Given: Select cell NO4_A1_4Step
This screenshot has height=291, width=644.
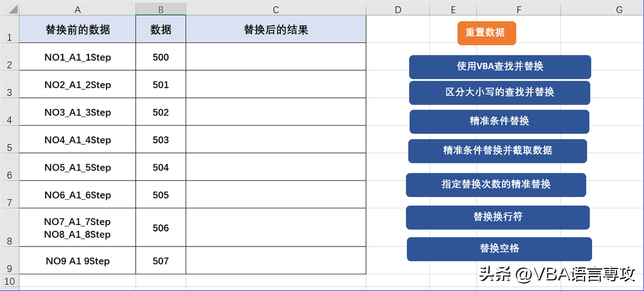Looking at the screenshot, I should 78,140.
